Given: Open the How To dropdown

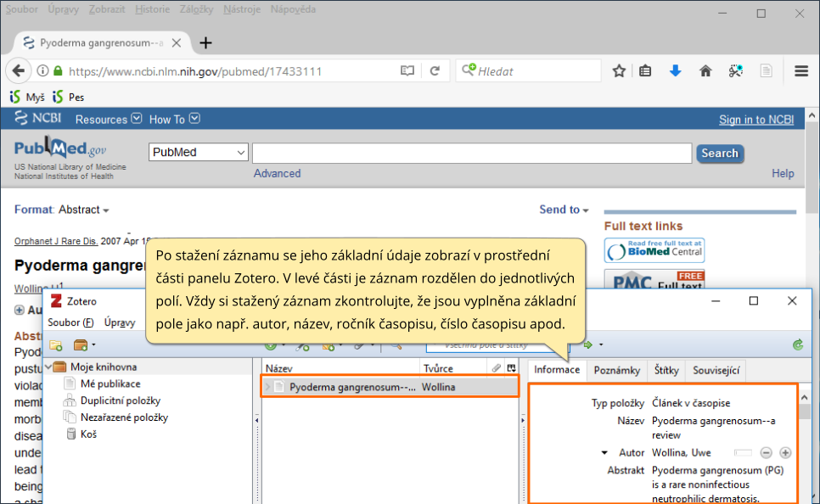Looking at the screenshot, I should [174, 119].
